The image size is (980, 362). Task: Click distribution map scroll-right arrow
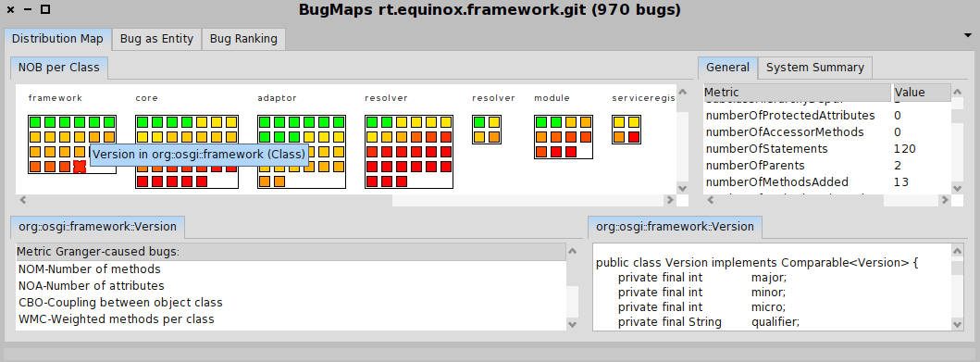[670, 200]
